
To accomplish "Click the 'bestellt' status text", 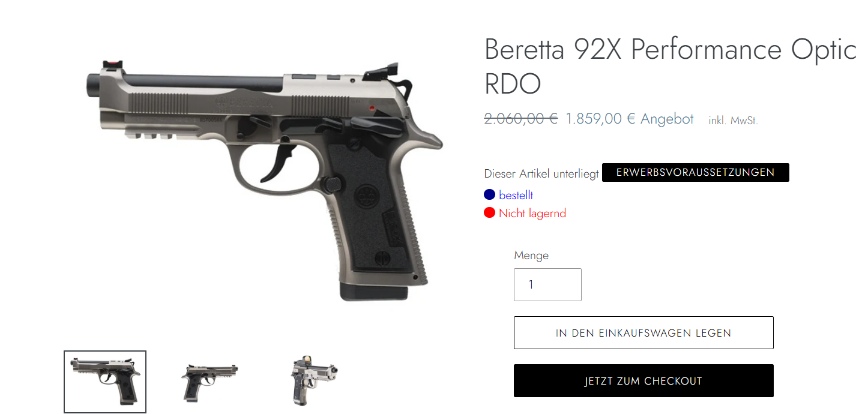I will tap(516, 195).
